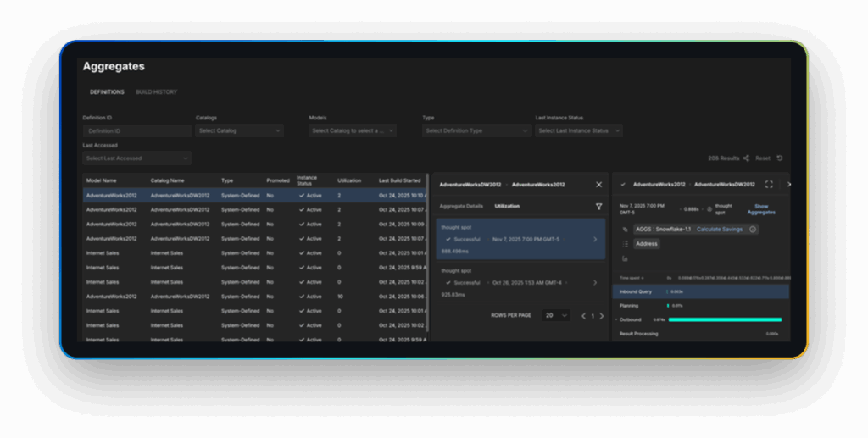Select the Inbound Query timing row
The width and height of the screenshot is (868, 438).
[x=700, y=291]
